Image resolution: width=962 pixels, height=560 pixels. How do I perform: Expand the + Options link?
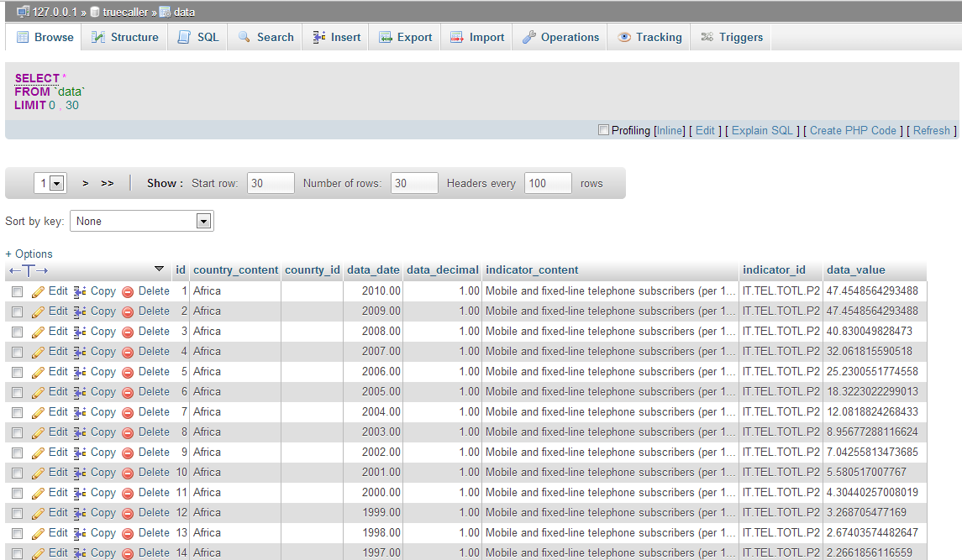click(29, 254)
